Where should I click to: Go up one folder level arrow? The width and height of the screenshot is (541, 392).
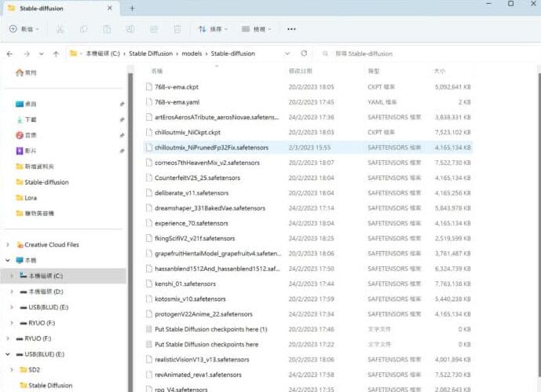[x=56, y=54]
